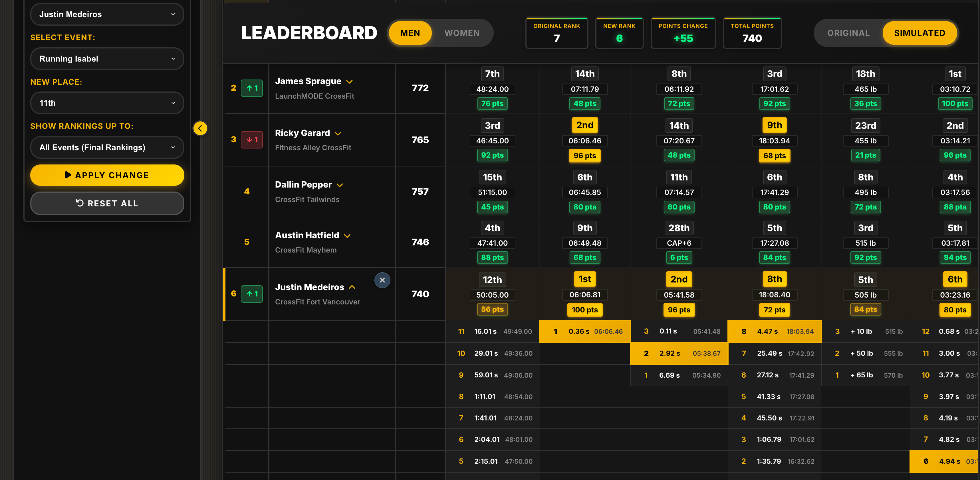Click red down-arrow rank badge for Ricky Garard
Viewport: 980px width, 480px height.
click(x=252, y=139)
